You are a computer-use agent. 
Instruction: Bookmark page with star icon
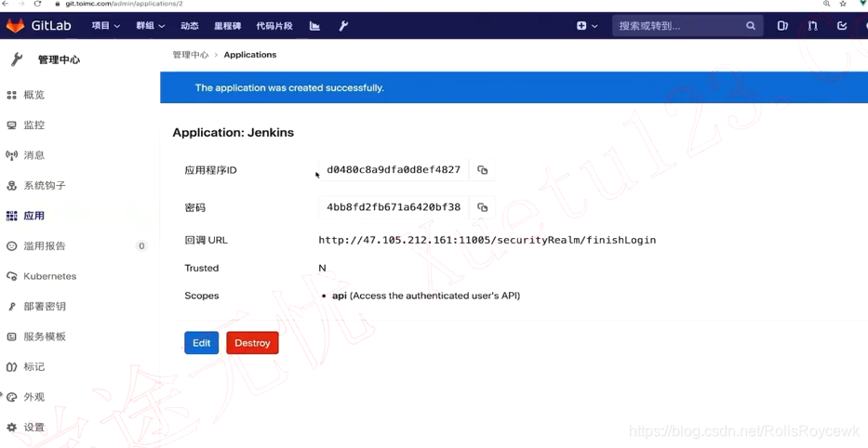click(x=843, y=4)
